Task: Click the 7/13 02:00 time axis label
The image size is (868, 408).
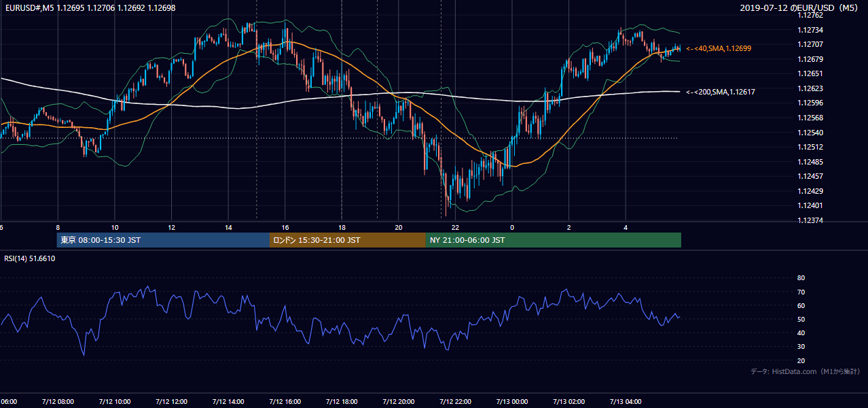Action: click(568, 402)
